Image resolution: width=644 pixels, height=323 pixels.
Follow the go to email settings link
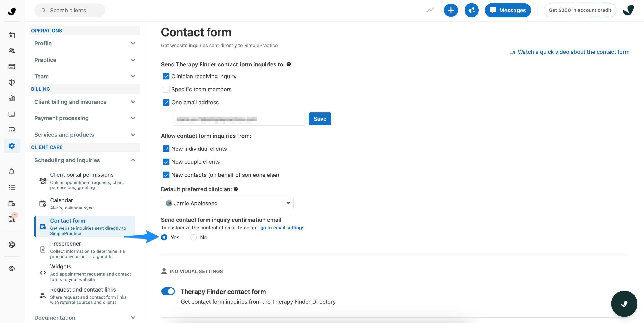click(x=282, y=228)
